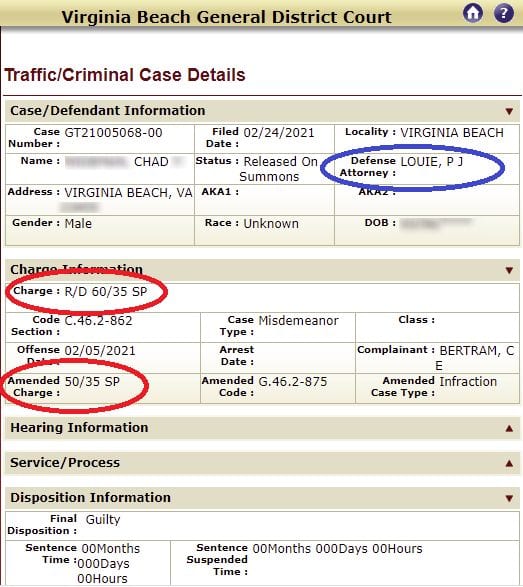The height and width of the screenshot is (587, 523).
Task: Click the Case/Defendant Information header title
Action: tap(108, 111)
